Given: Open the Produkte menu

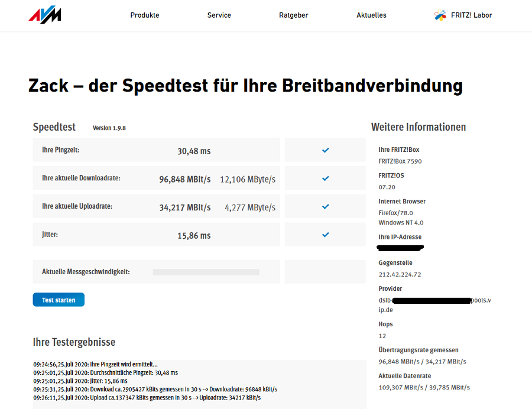Looking at the screenshot, I should pos(144,15).
